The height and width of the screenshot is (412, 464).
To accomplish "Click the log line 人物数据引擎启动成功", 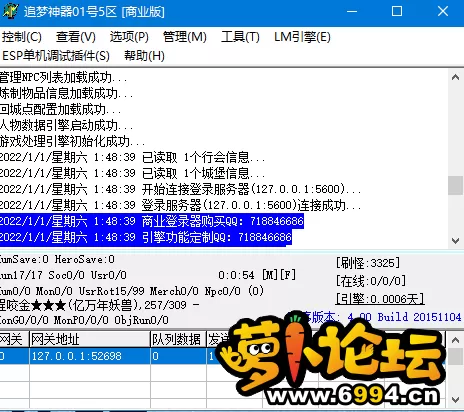I will pos(66,125).
